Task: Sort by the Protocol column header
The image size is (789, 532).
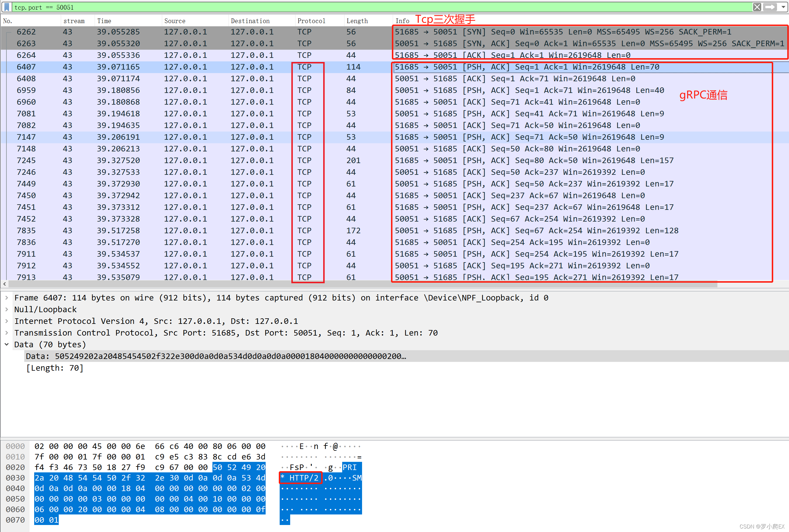Action: click(311, 21)
